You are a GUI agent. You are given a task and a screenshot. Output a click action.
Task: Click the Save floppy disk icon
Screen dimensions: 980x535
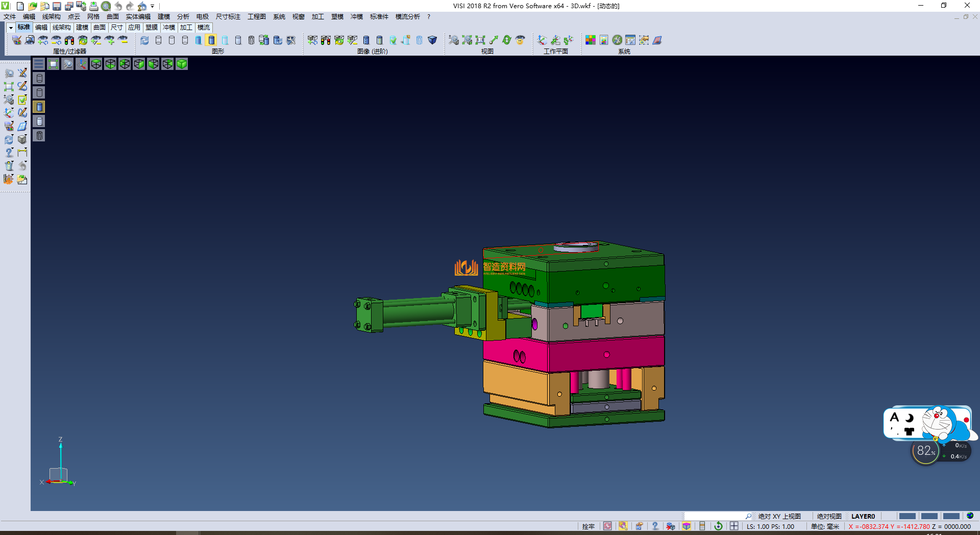tap(57, 6)
